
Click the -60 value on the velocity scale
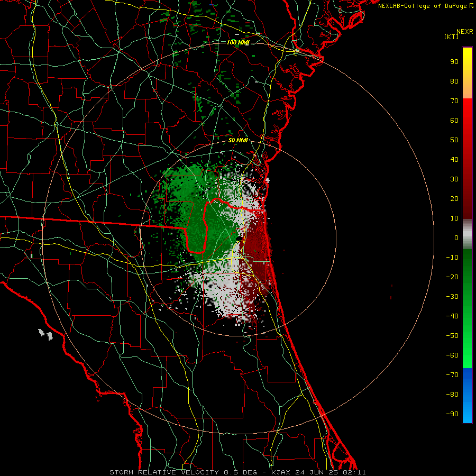pyautogui.click(x=452, y=355)
